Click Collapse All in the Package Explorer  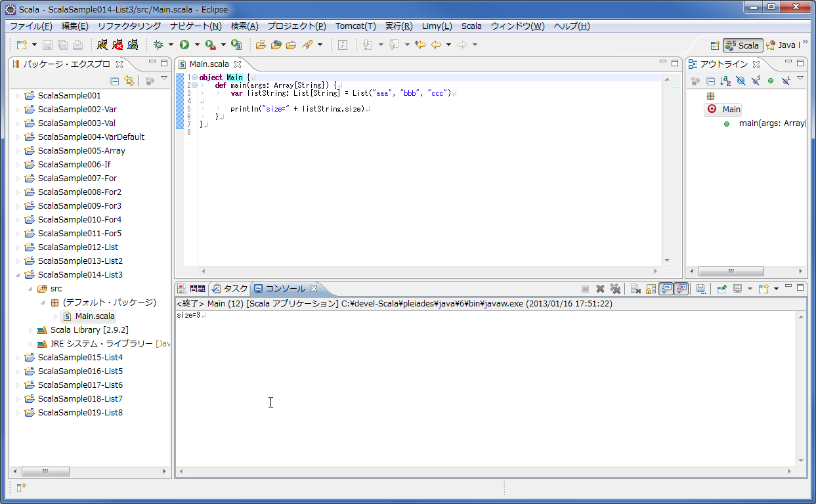115,81
